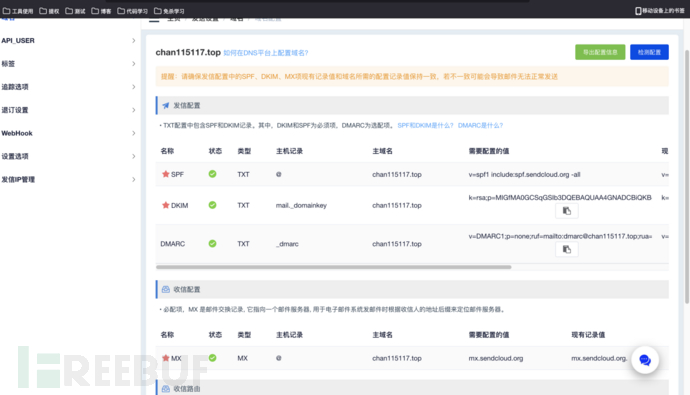Click the MX type cell in 收信配置

click(x=242, y=358)
